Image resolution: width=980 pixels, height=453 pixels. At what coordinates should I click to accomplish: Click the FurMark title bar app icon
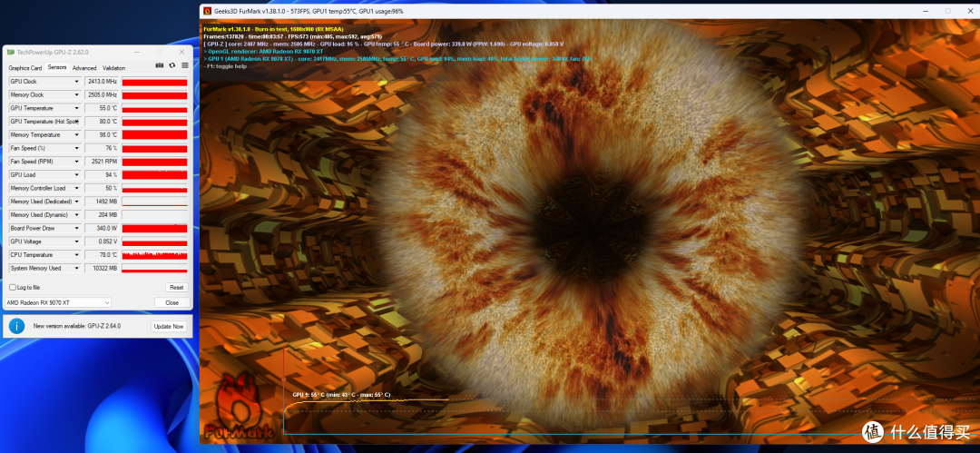pos(208,11)
